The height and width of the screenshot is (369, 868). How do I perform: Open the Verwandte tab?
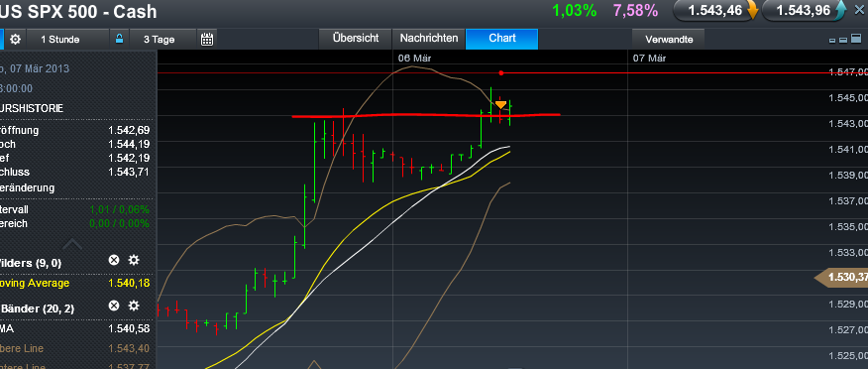pyautogui.click(x=669, y=40)
